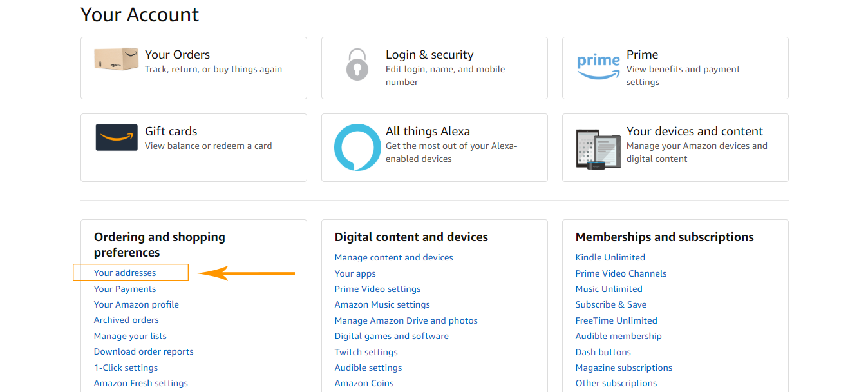Open Amazon Music settings
This screenshot has width=868, height=392.
click(x=382, y=304)
